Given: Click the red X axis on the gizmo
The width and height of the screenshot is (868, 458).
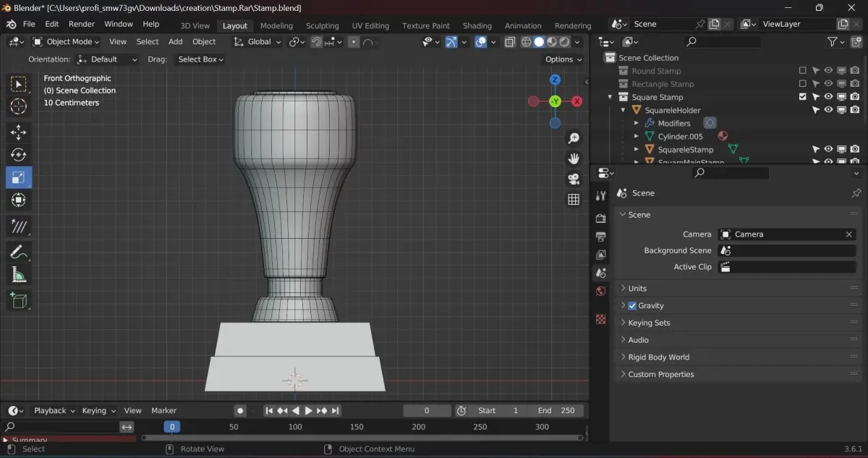Looking at the screenshot, I should 577,101.
